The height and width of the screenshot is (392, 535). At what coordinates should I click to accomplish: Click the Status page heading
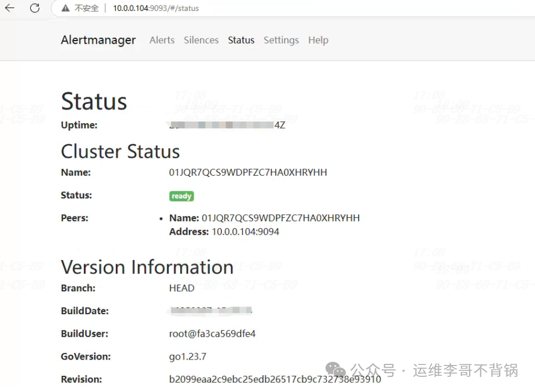tap(94, 101)
